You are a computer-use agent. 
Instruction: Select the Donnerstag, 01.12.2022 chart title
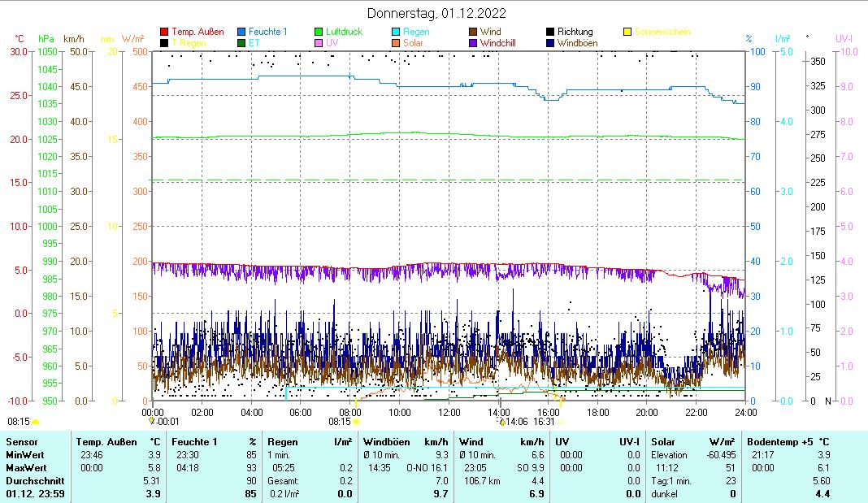[436, 13]
